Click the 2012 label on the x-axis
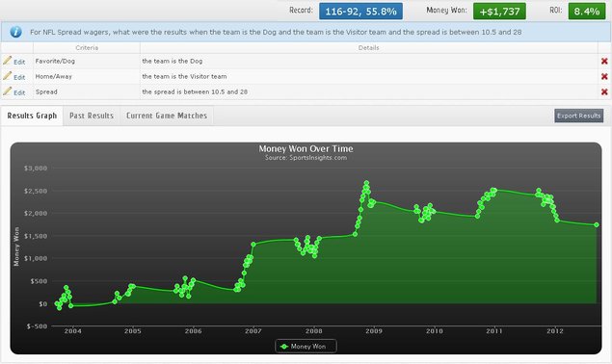612x364 pixels. pos(554,331)
